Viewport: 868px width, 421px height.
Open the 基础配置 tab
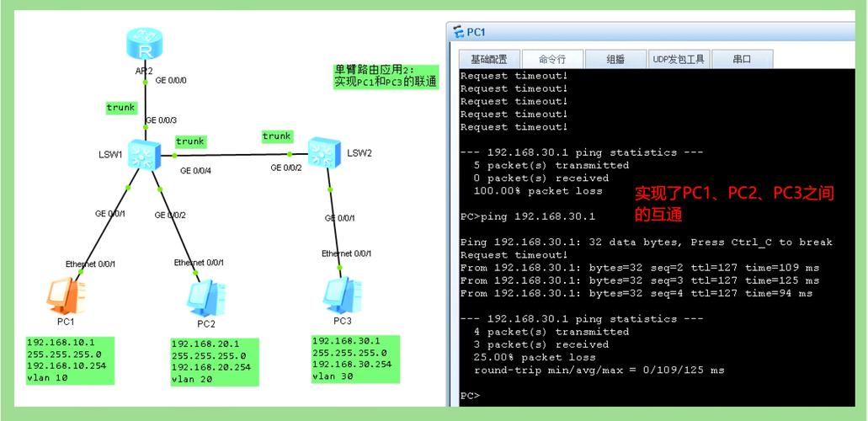pyautogui.click(x=488, y=59)
